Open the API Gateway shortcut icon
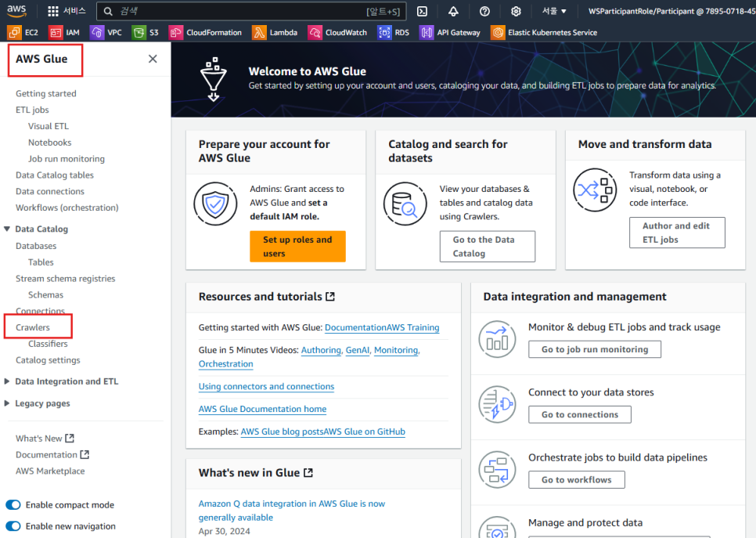The width and height of the screenshot is (756, 538). [x=427, y=32]
